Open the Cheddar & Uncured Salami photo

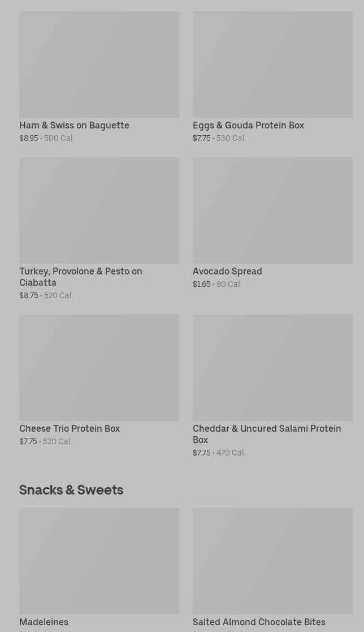point(272,367)
